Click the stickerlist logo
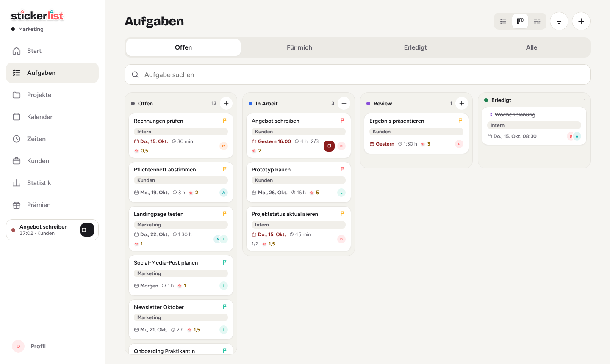 click(37, 16)
